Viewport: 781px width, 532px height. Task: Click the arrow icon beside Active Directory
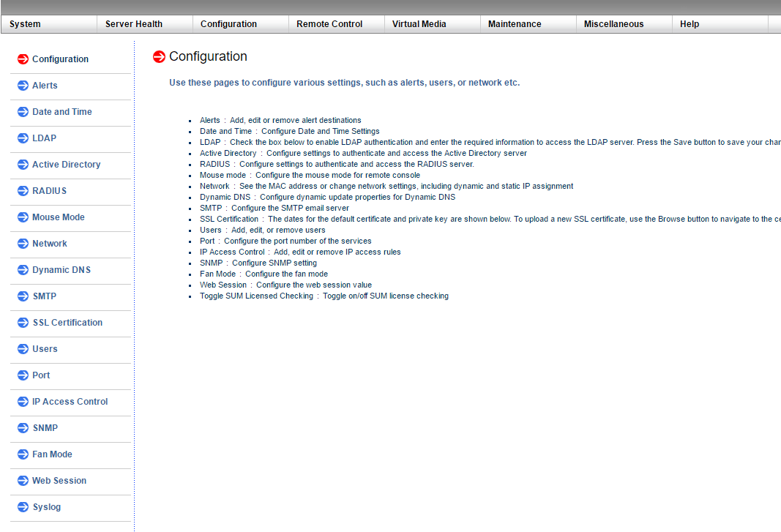click(23, 165)
